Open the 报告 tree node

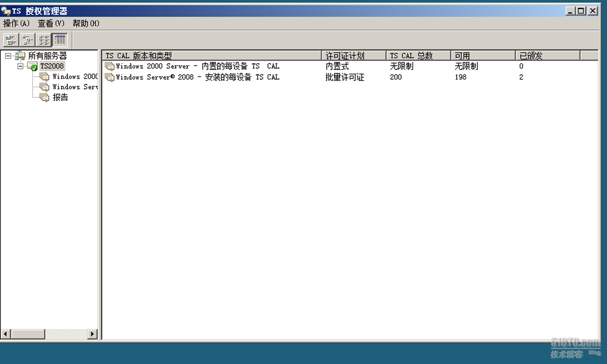(x=60, y=97)
